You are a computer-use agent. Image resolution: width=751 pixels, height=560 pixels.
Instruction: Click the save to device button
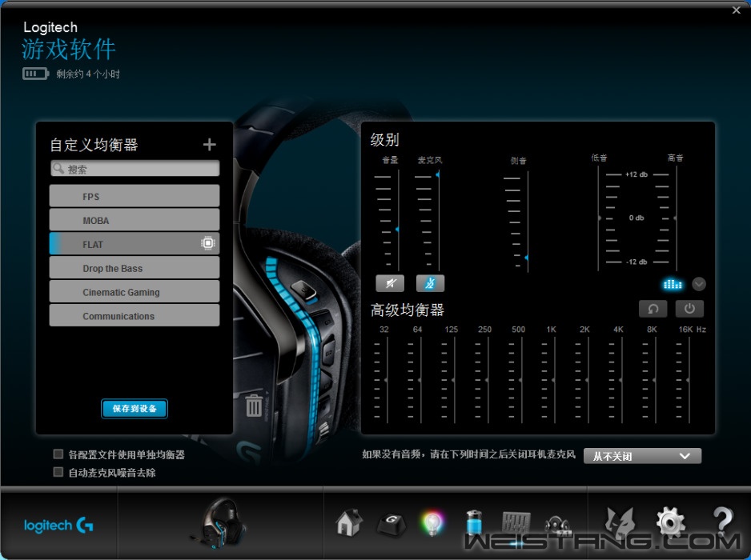[135, 409]
